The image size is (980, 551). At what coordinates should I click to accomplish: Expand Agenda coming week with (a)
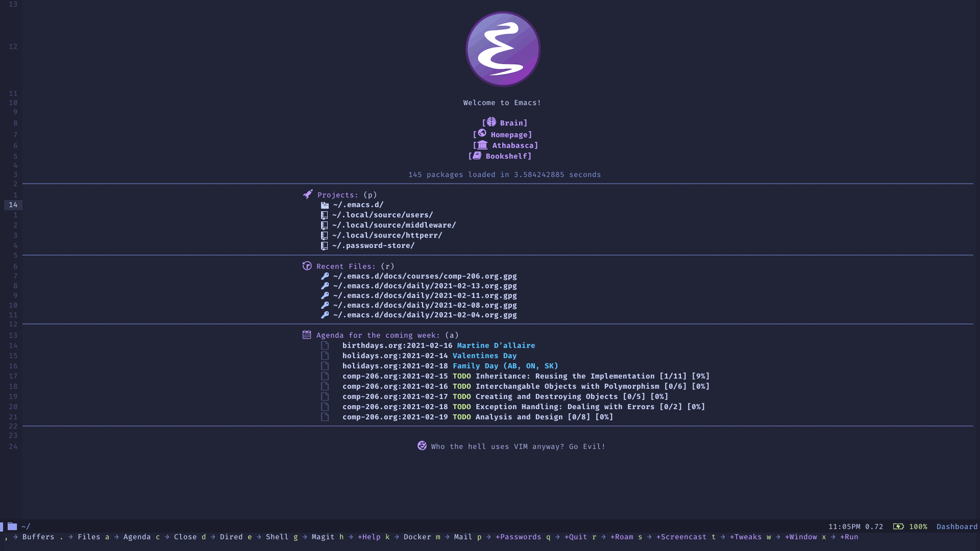(x=378, y=335)
